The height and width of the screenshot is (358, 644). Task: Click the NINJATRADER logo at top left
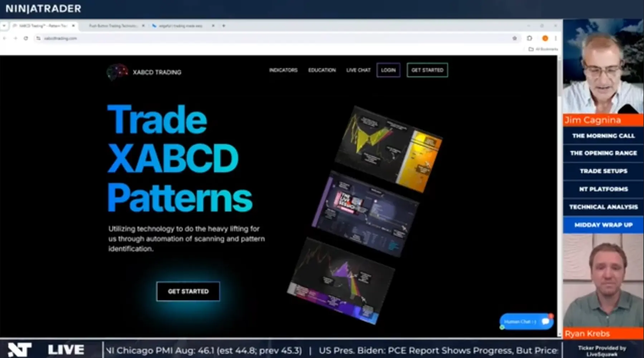43,9
